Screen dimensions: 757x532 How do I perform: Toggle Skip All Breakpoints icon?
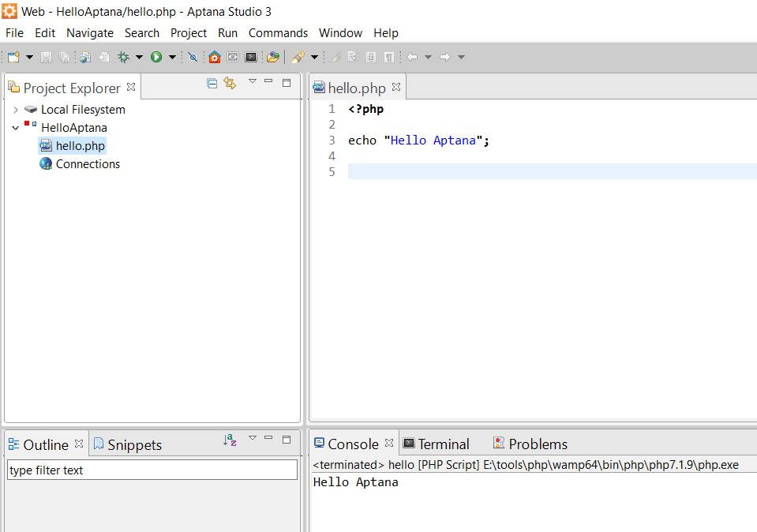point(193,57)
